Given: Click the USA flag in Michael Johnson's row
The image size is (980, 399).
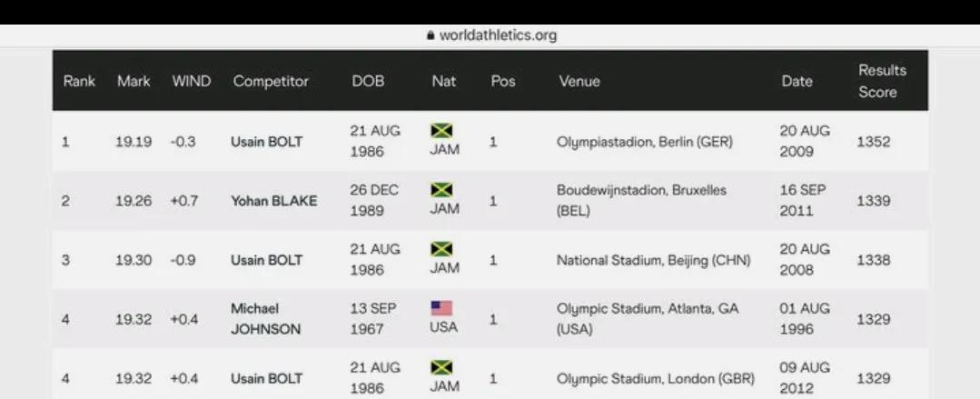Looking at the screenshot, I should point(442,308).
